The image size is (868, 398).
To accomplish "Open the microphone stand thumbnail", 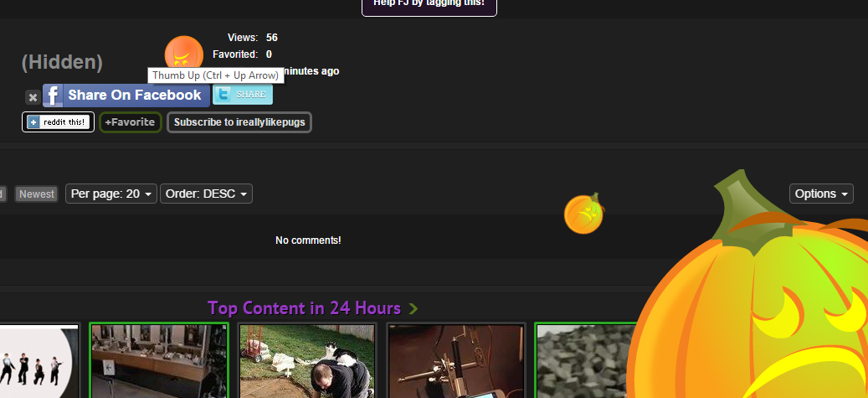I will tap(456, 361).
